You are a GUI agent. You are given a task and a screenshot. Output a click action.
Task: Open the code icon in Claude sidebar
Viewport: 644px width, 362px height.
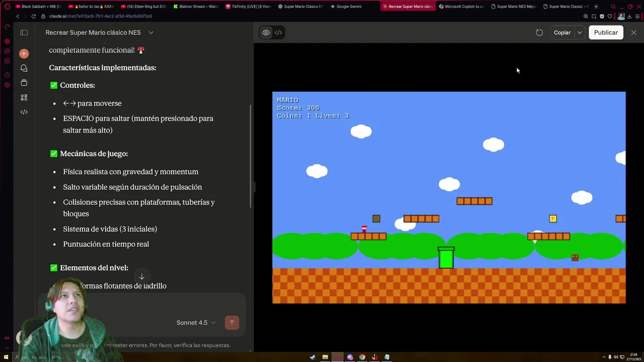click(x=24, y=112)
